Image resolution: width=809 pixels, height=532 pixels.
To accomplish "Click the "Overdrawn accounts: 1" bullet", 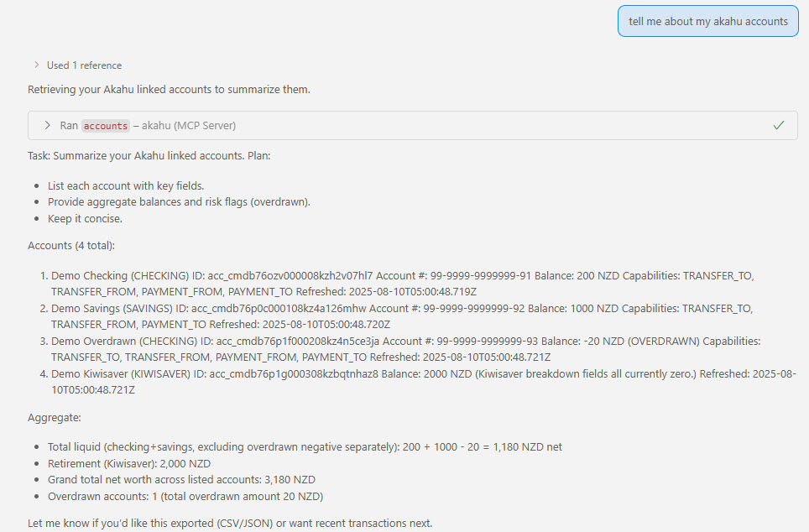I will pyautogui.click(x=185, y=497).
